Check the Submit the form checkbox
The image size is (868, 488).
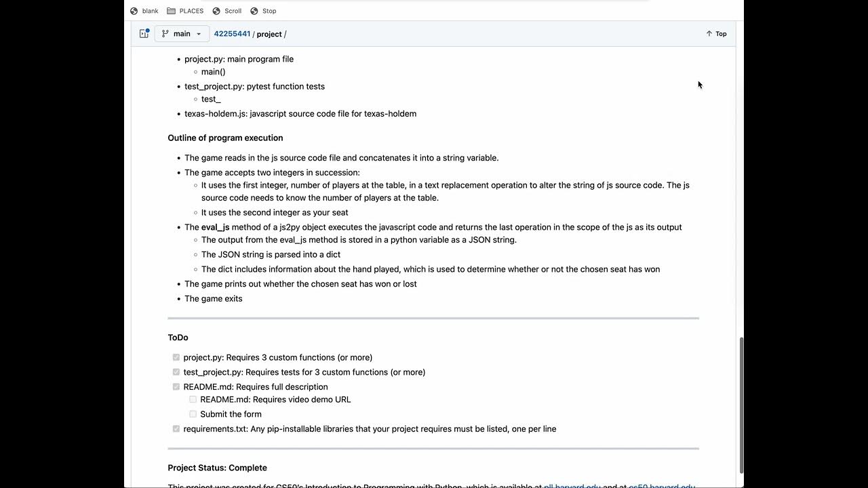193,414
